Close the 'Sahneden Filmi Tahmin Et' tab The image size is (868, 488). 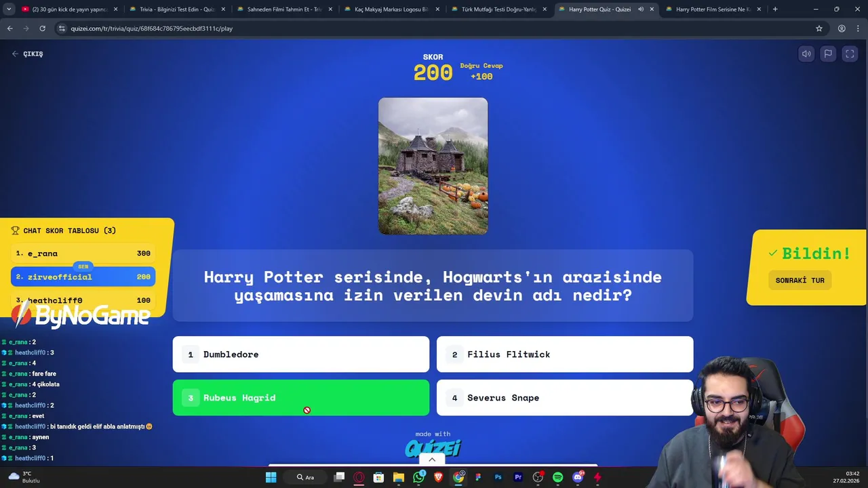(x=330, y=9)
